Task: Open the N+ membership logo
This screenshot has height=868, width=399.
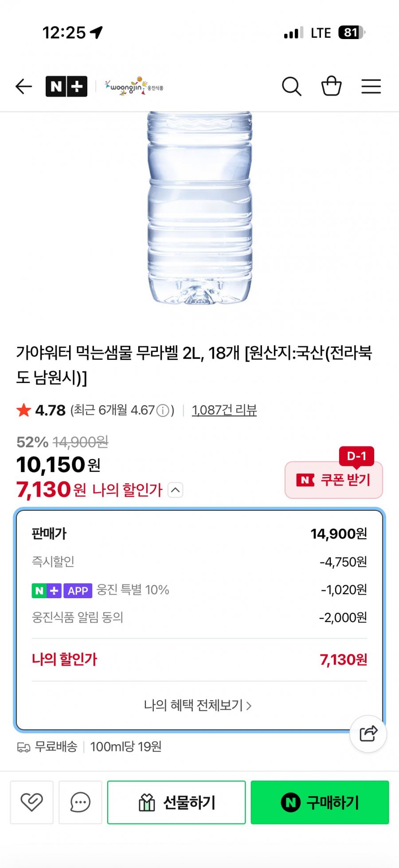Action: coord(66,87)
